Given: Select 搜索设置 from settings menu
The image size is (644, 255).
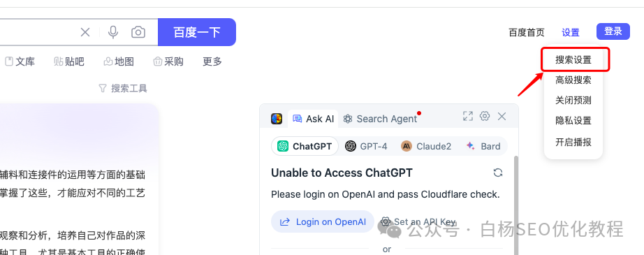Looking at the screenshot, I should tap(573, 60).
